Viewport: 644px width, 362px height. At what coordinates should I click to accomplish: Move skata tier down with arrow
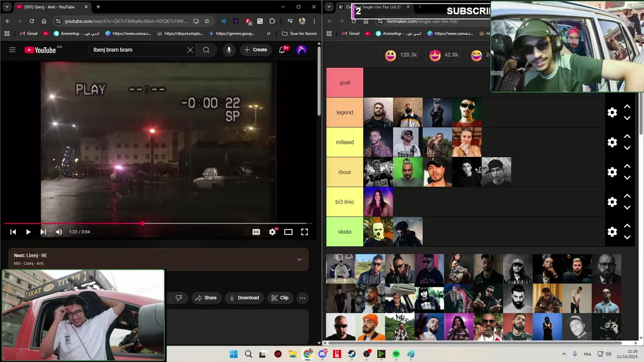point(627,237)
